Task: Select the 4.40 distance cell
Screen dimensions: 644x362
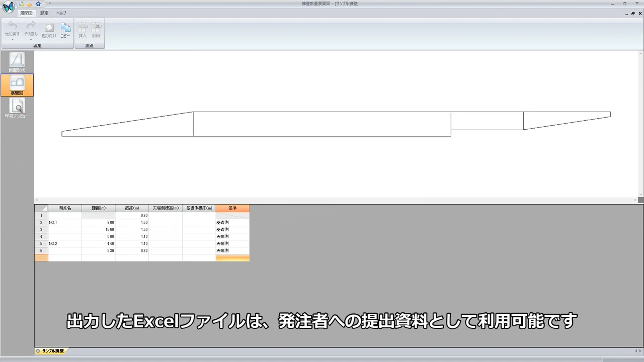Action: pos(99,243)
